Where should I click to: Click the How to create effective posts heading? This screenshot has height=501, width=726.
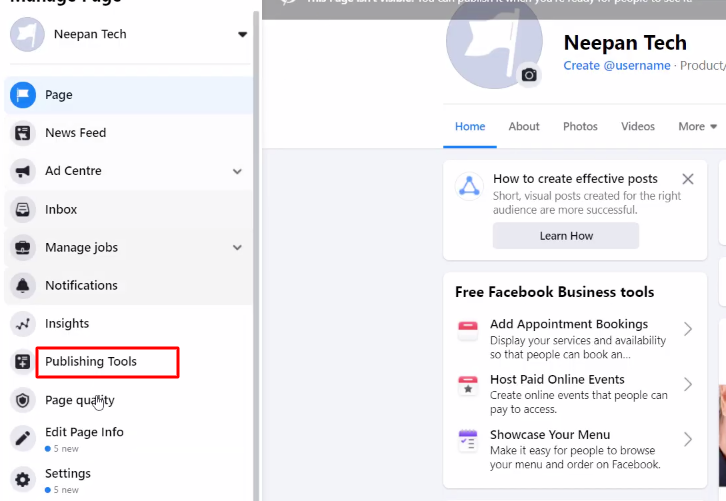(x=575, y=179)
